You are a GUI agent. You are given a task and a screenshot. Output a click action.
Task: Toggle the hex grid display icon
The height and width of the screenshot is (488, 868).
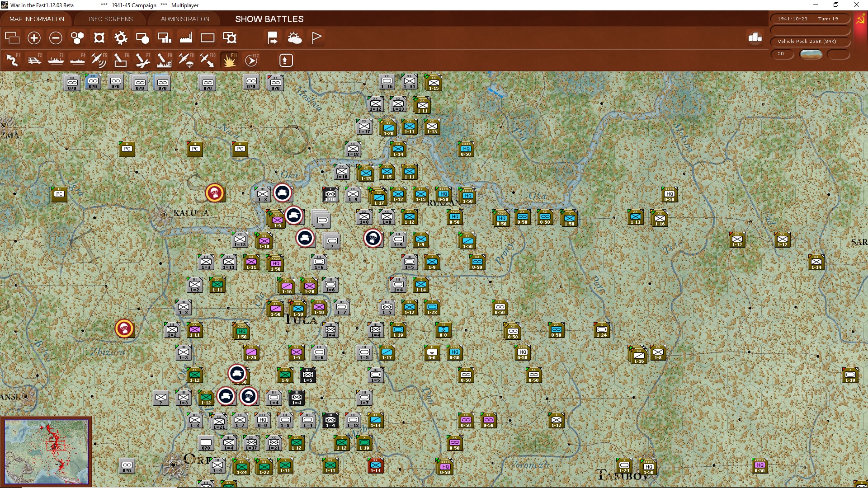point(77,38)
